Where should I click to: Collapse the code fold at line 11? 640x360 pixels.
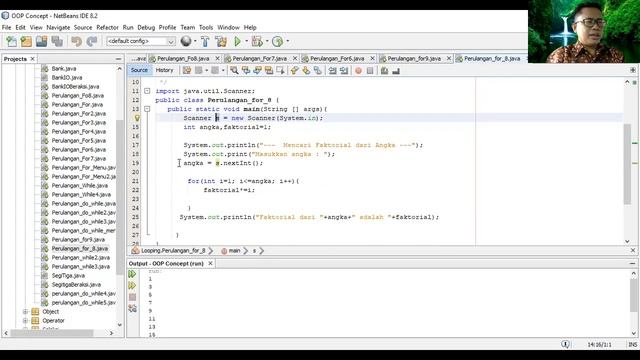tap(147, 91)
